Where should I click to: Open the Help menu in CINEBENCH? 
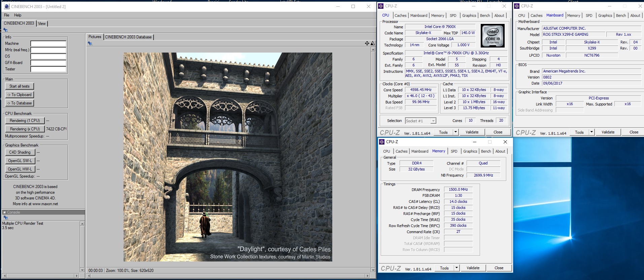coord(18,15)
